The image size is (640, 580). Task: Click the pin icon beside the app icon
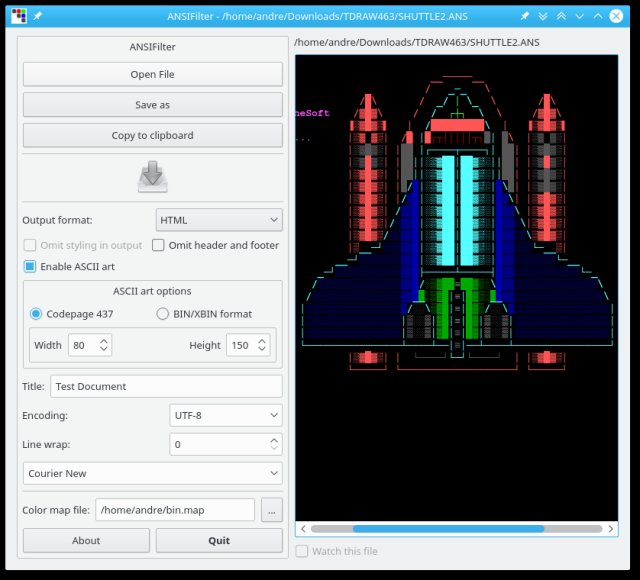(x=38, y=16)
